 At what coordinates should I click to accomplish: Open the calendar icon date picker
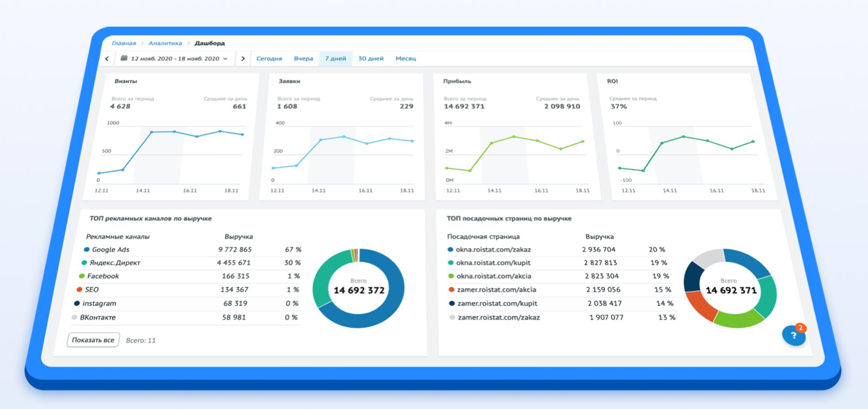(x=124, y=58)
